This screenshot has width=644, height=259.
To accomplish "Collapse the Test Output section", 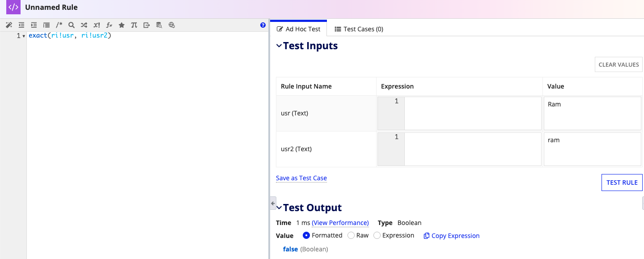I will [x=279, y=208].
